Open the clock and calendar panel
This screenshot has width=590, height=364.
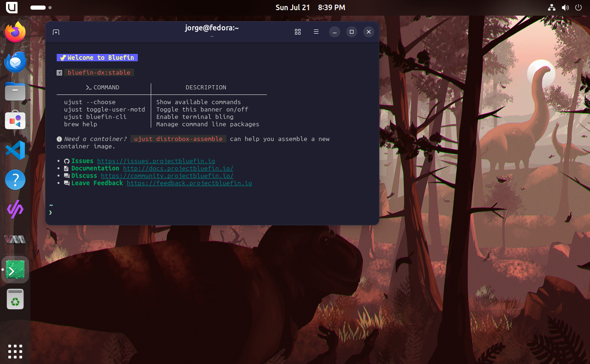click(310, 7)
